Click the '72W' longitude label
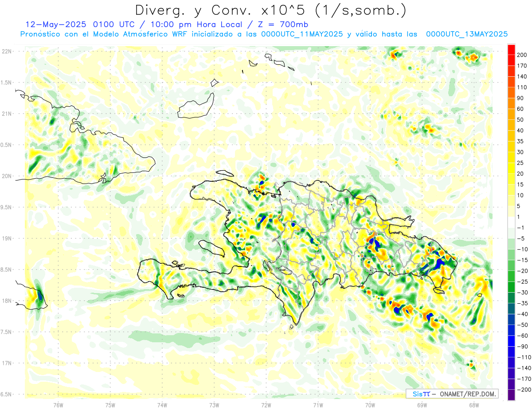Screen dimensions: 532x411 266,405
